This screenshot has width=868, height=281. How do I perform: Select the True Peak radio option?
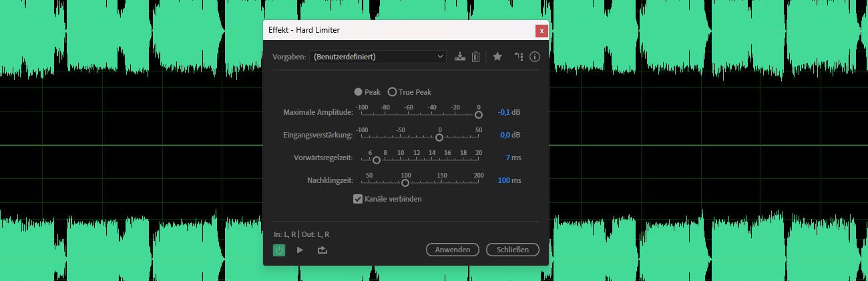pos(410,92)
